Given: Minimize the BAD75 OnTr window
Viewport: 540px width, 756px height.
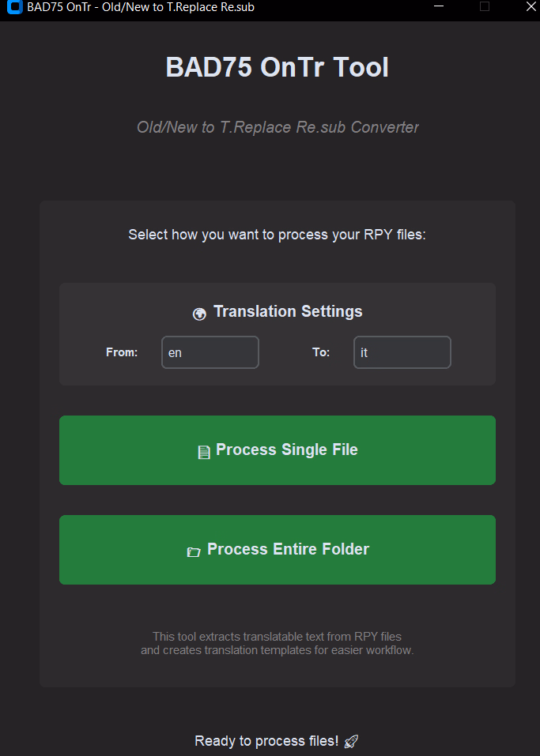Looking at the screenshot, I should [440, 7].
